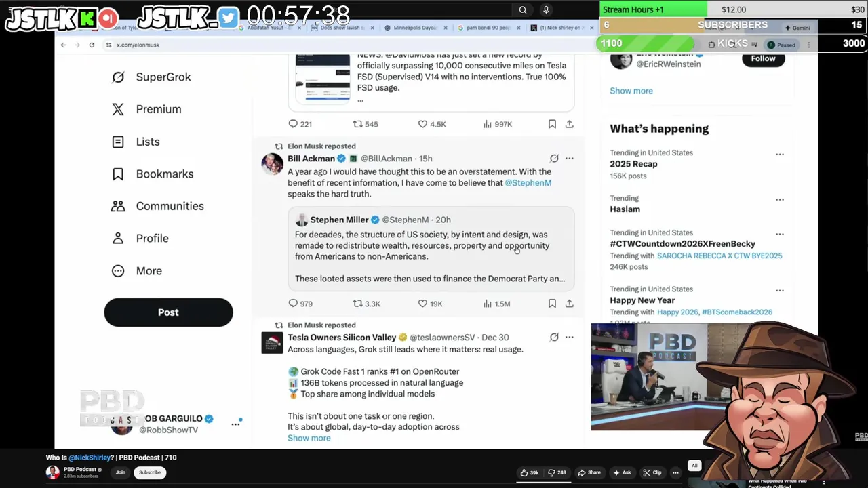Repost Bill Ackman's post (3.3K reposts)
The height and width of the screenshot is (488, 868).
(x=366, y=304)
